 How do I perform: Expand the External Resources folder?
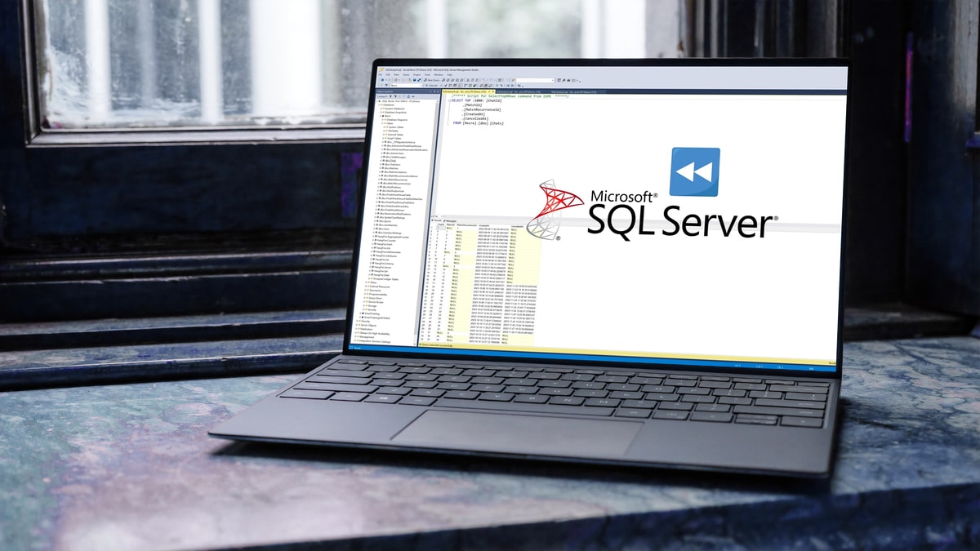(366, 287)
